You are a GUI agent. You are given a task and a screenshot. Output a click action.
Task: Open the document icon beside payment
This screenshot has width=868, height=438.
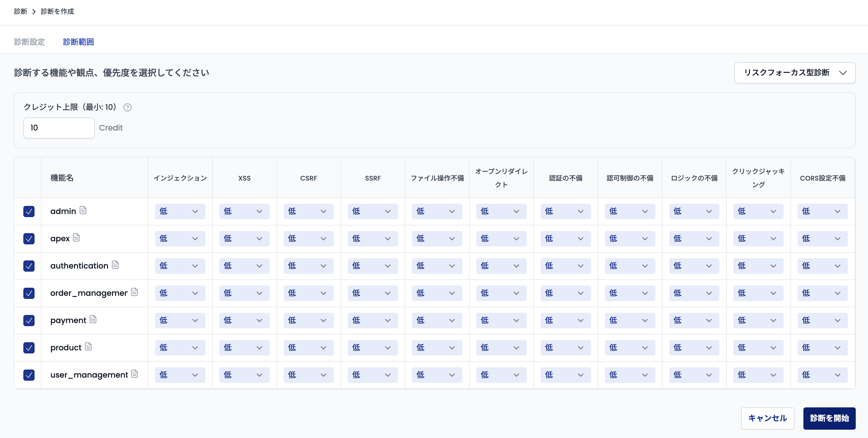93,319
